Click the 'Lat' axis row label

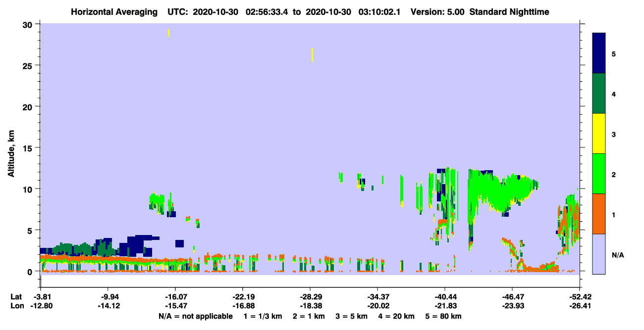tap(16, 296)
